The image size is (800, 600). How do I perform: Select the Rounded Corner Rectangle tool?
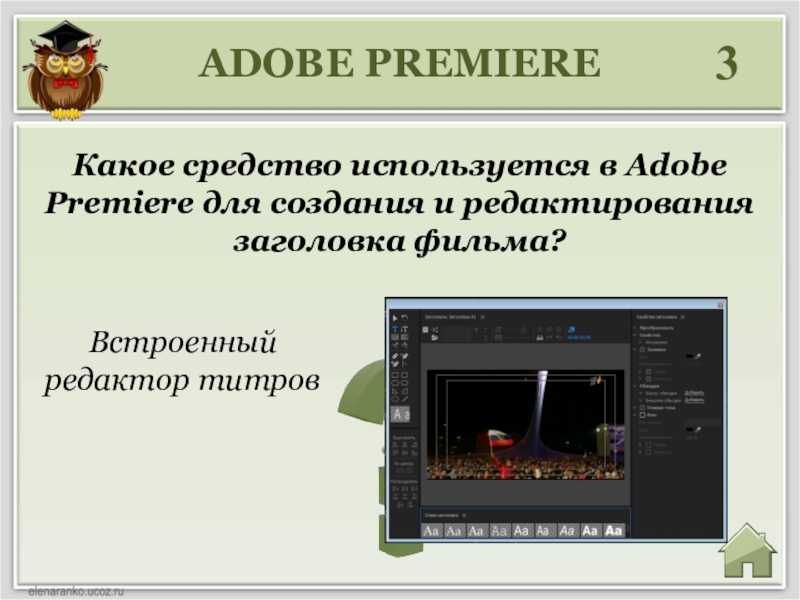pyautogui.click(x=405, y=375)
